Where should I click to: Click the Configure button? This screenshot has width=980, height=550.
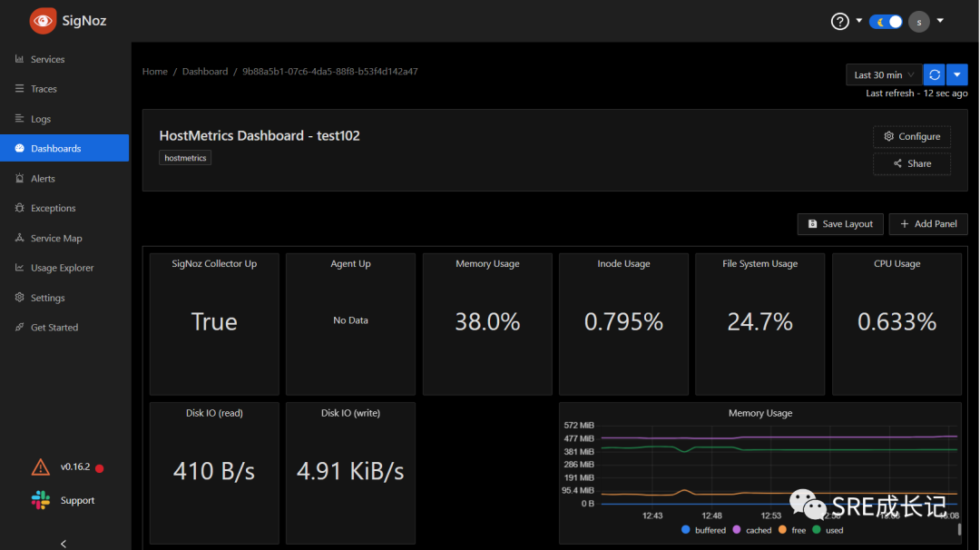tap(912, 136)
